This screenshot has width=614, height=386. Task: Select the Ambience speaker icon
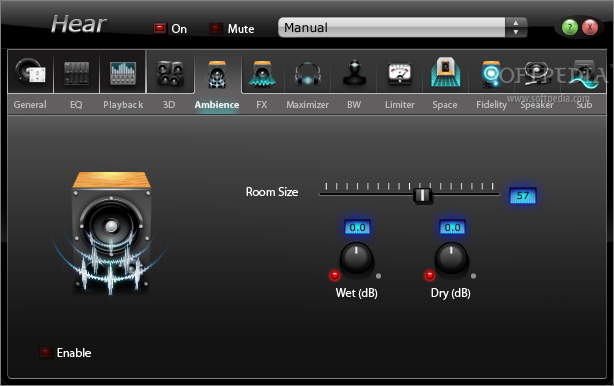[x=217, y=74]
